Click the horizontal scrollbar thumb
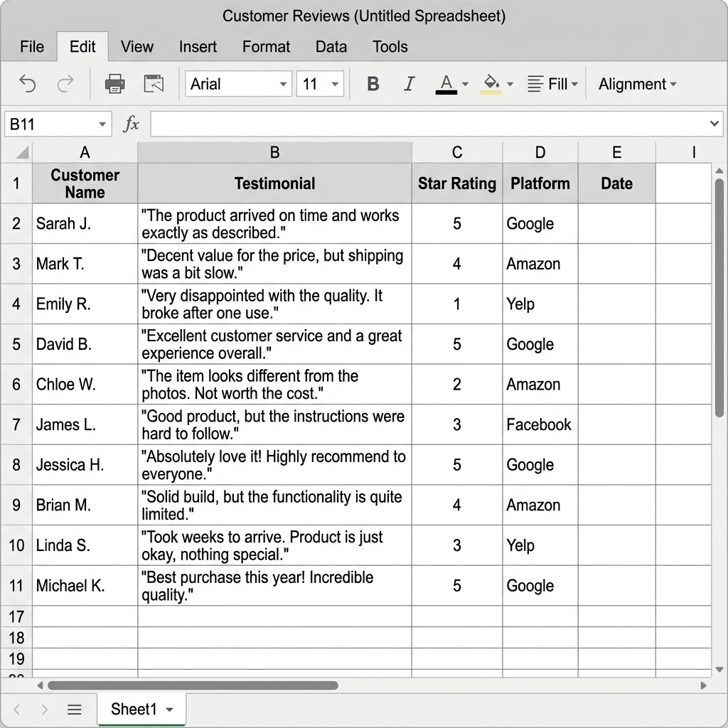Screen dimensions: 728x728 point(193,685)
